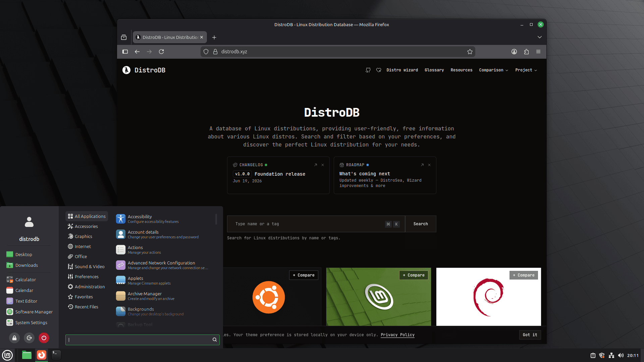Dismiss the Changelog card
The height and width of the screenshot is (362, 644).
click(323, 165)
